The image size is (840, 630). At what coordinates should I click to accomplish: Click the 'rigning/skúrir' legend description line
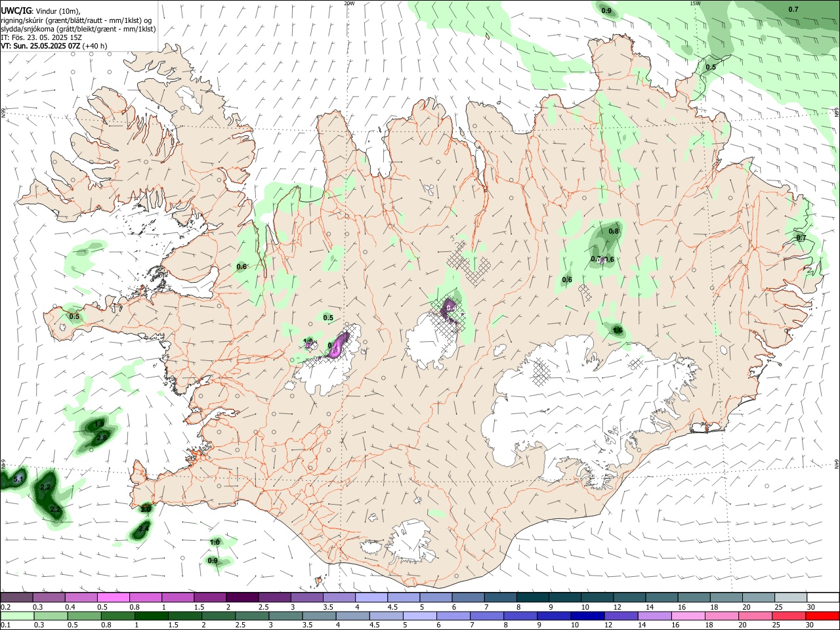pyautogui.click(x=77, y=20)
